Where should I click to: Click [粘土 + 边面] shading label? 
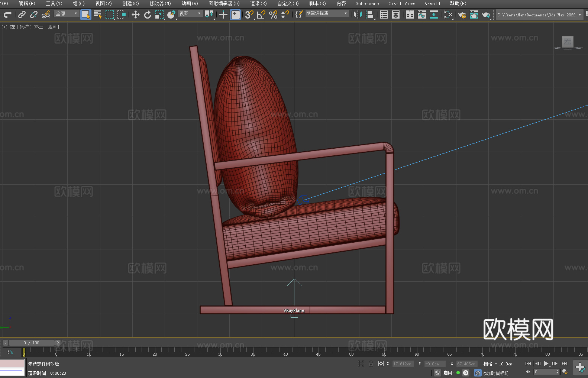click(46, 27)
